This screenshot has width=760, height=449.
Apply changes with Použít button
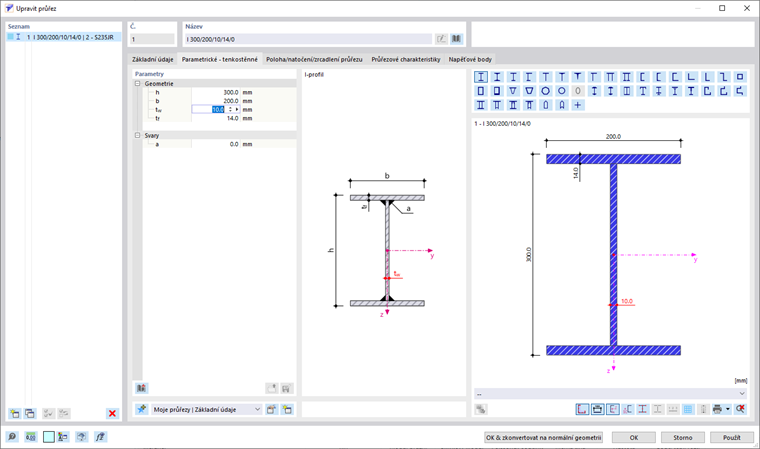[x=731, y=437]
